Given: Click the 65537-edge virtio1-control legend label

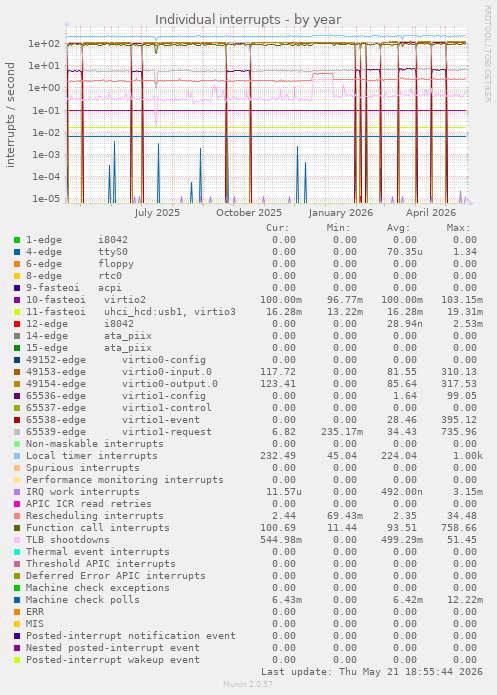Looking at the screenshot, I should (119, 408).
